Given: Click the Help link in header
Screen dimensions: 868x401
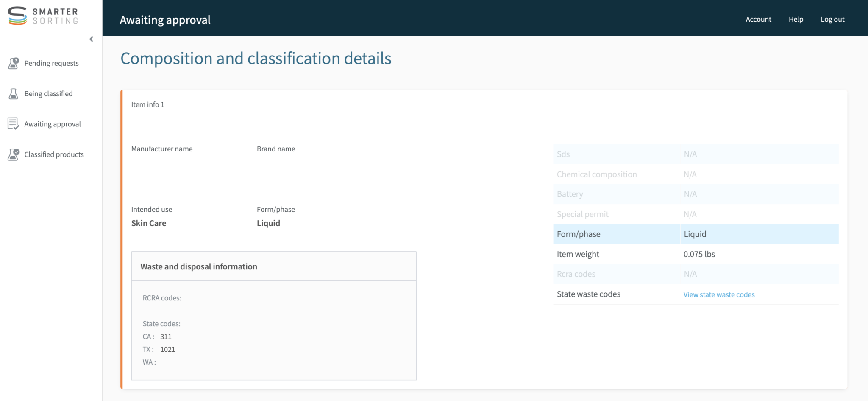Looking at the screenshot, I should click(x=796, y=20).
